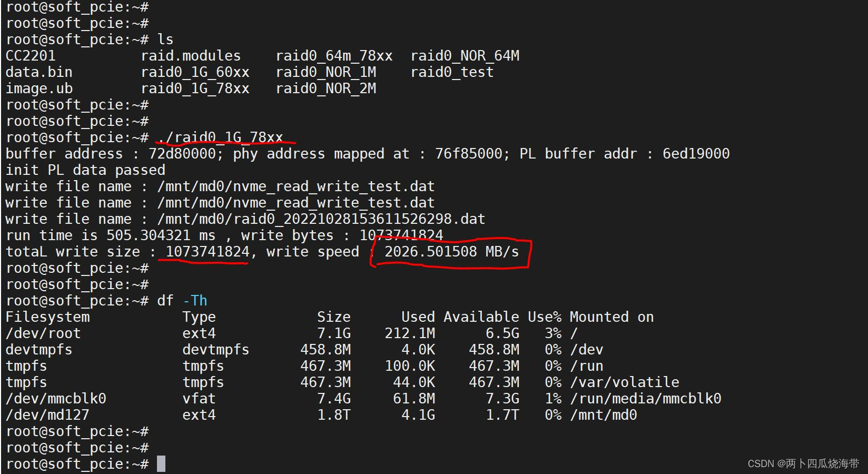The height and width of the screenshot is (474, 868).
Task: Click buffer address value 72d80000
Action: click(182, 154)
